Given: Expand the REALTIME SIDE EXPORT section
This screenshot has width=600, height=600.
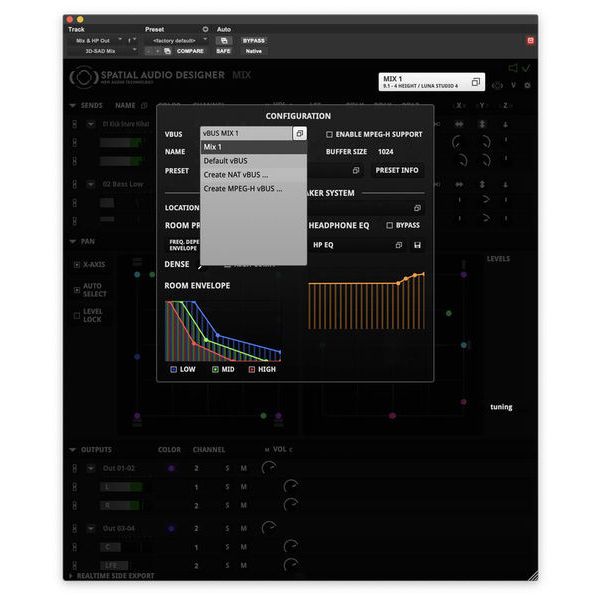Looking at the screenshot, I should [x=70, y=576].
